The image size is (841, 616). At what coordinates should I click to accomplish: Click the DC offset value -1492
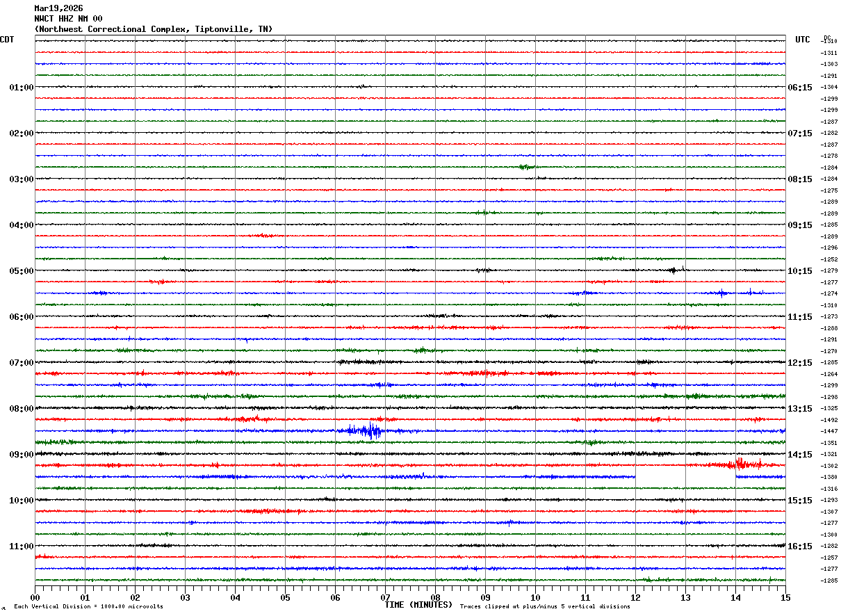pyautogui.click(x=829, y=420)
